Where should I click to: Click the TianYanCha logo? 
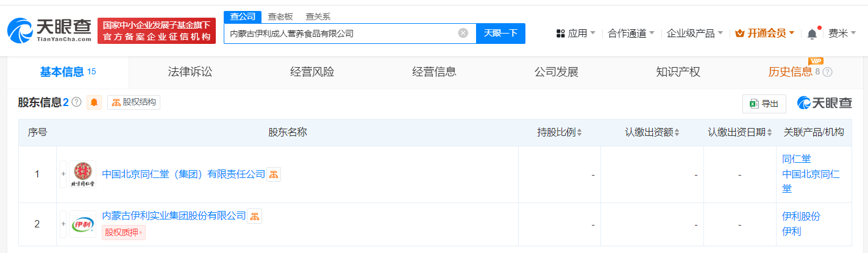49,30
